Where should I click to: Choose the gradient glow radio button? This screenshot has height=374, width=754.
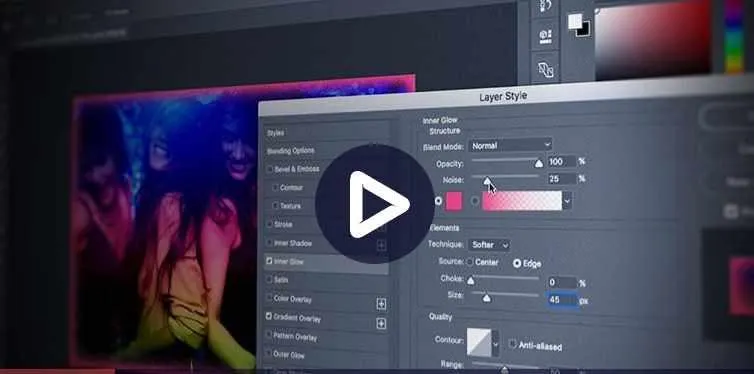click(475, 201)
